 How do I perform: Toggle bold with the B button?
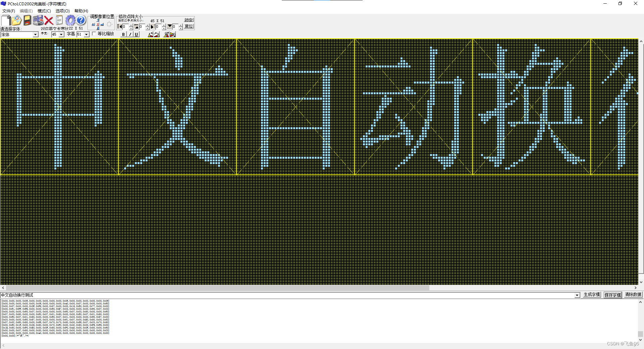[124, 34]
